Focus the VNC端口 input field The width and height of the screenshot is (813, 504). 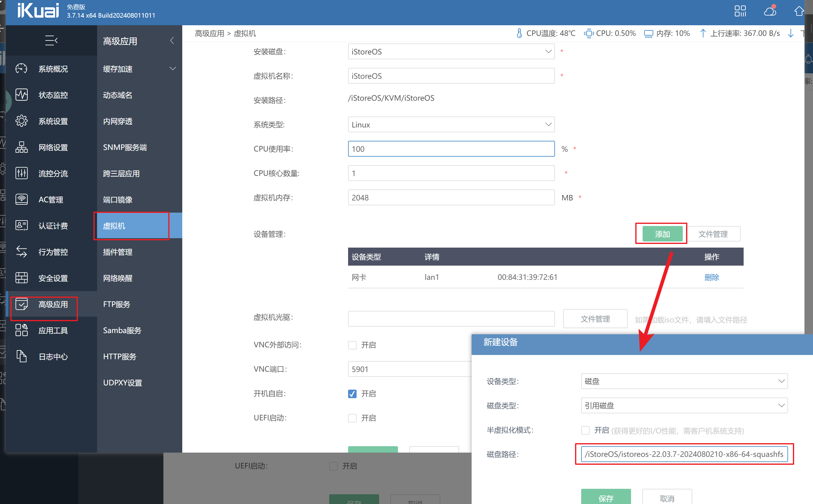click(x=410, y=369)
